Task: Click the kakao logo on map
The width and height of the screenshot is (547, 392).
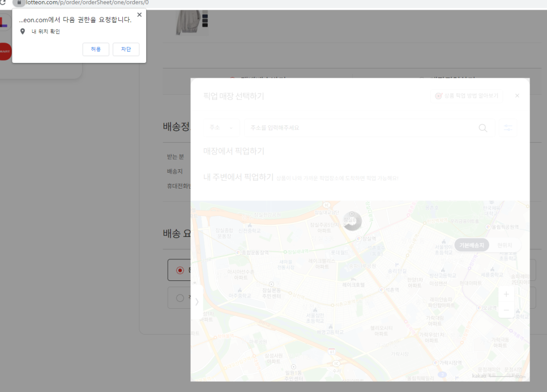Action: click(x=479, y=376)
